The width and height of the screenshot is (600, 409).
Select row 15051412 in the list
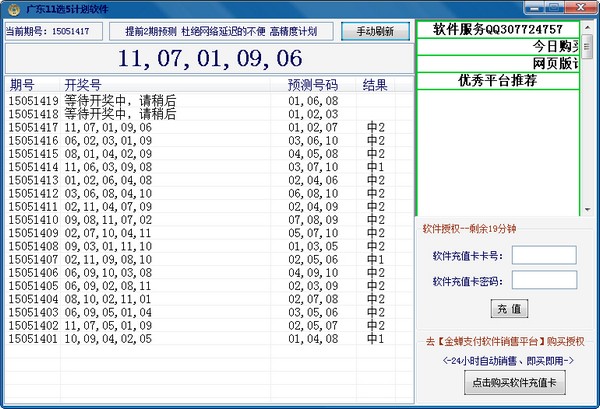(x=209, y=193)
